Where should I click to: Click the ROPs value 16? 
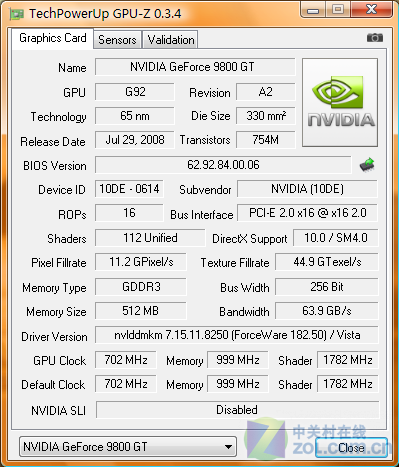point(129,213)
